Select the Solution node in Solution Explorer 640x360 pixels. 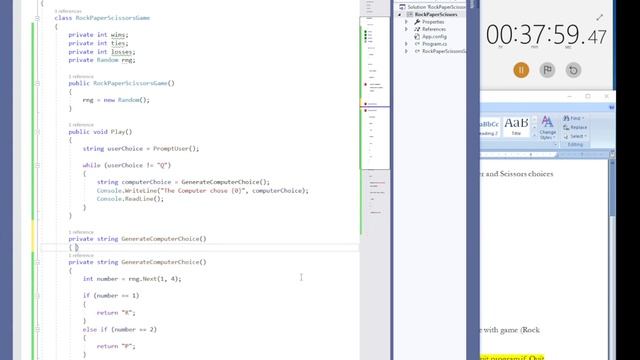tap(433, 7)
